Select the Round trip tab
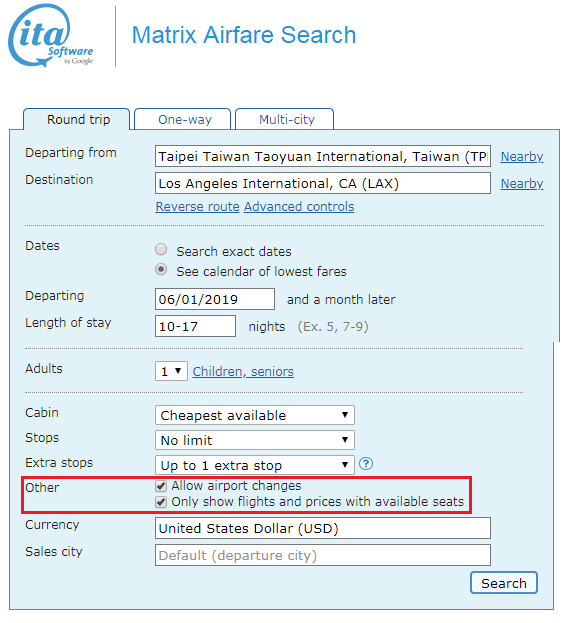Viewport: 565px width, 623px height. point(77,119)
